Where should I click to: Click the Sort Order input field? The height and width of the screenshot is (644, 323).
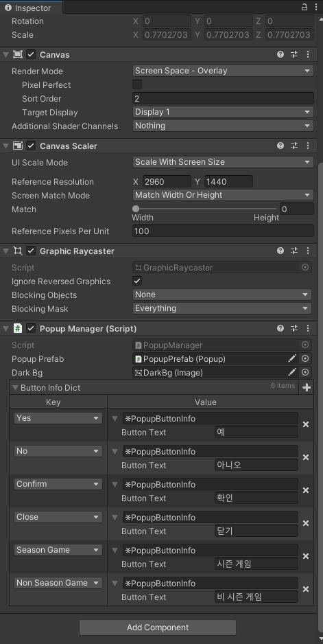click(x=224, y=99)
